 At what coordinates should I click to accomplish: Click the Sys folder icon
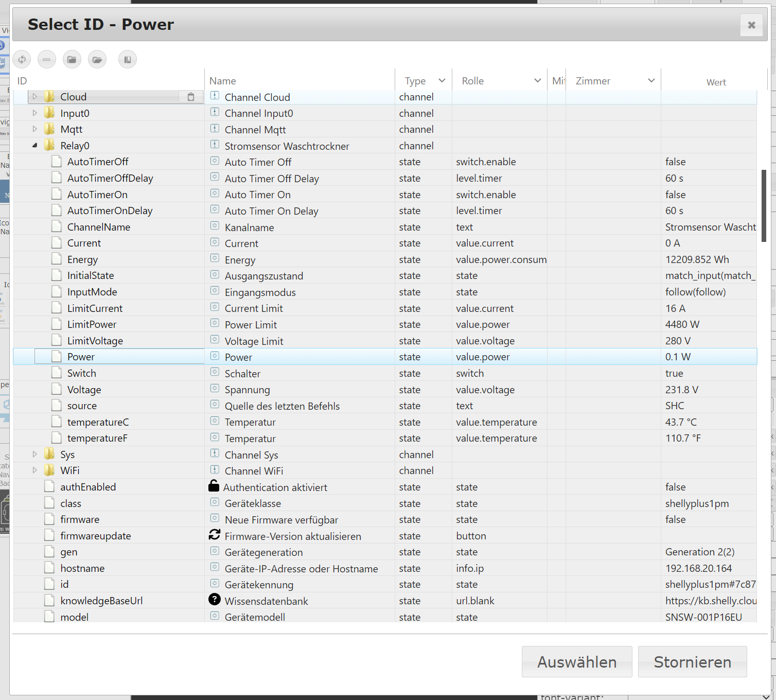49,454
